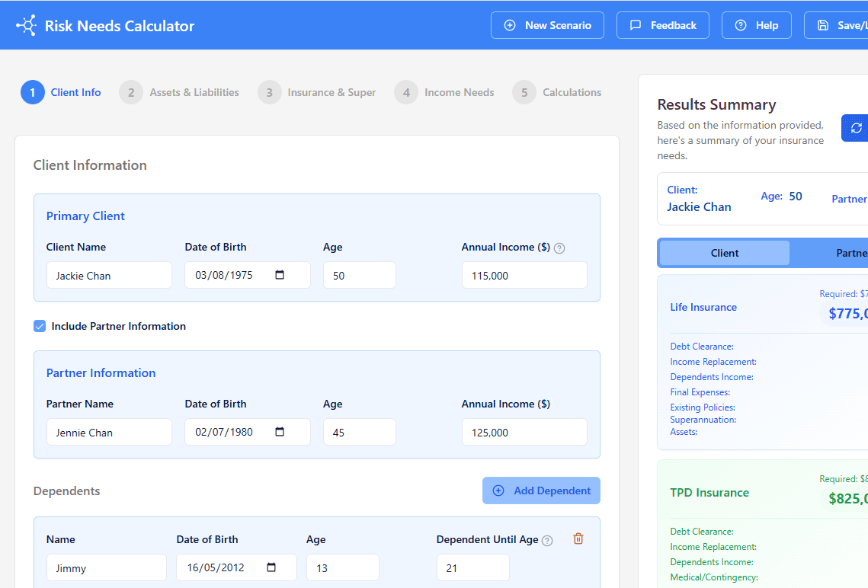The width and height of the screenshot is (868, 588).
Task: Open calendar picker for Jimmy's birth date
Action: tap(271, 567)
